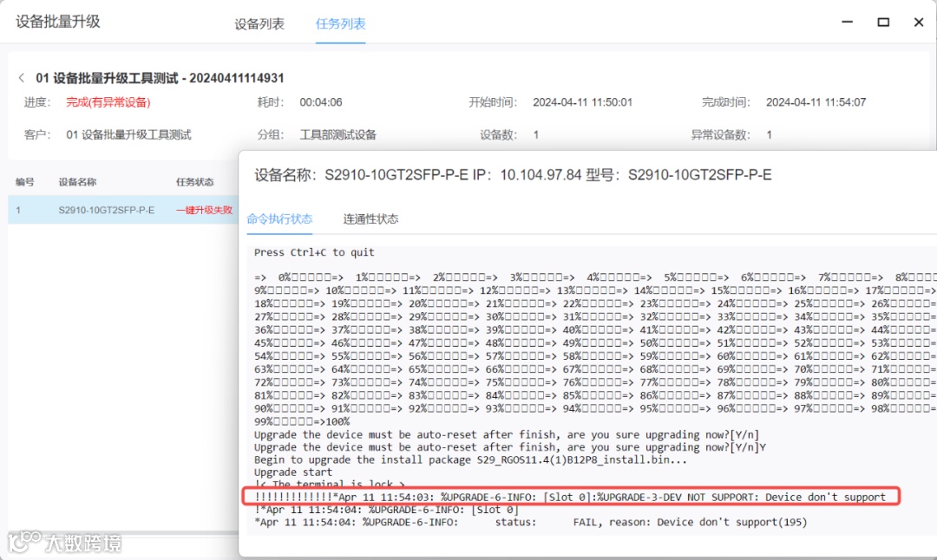Click start time 2024-04-11 11:50:01
937x560 pixels.
(583, 102)
